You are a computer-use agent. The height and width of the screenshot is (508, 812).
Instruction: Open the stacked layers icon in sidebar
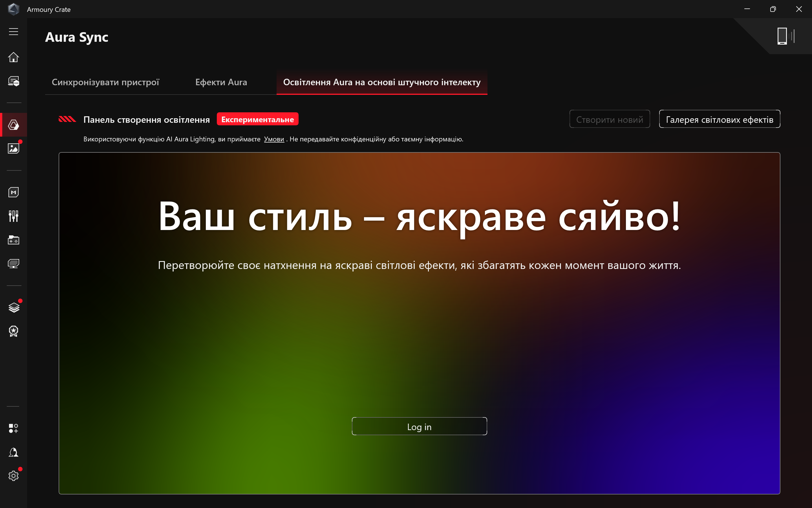(x=14, y=307)
